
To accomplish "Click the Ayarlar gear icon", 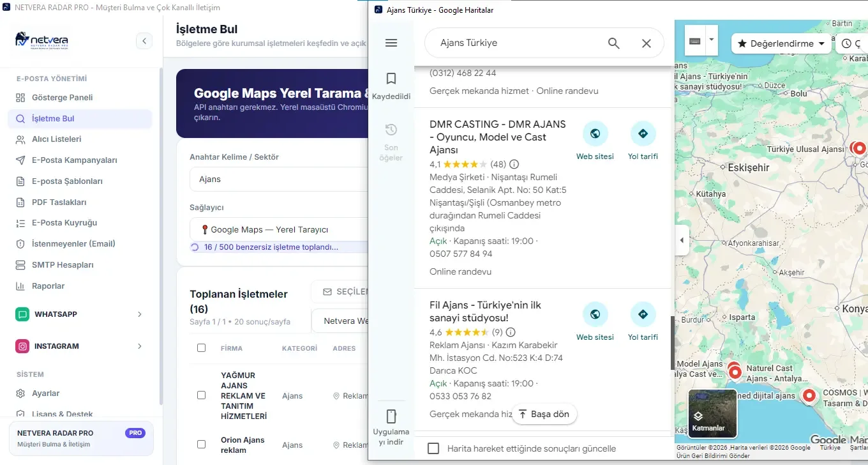I will [x=20, y=393].
